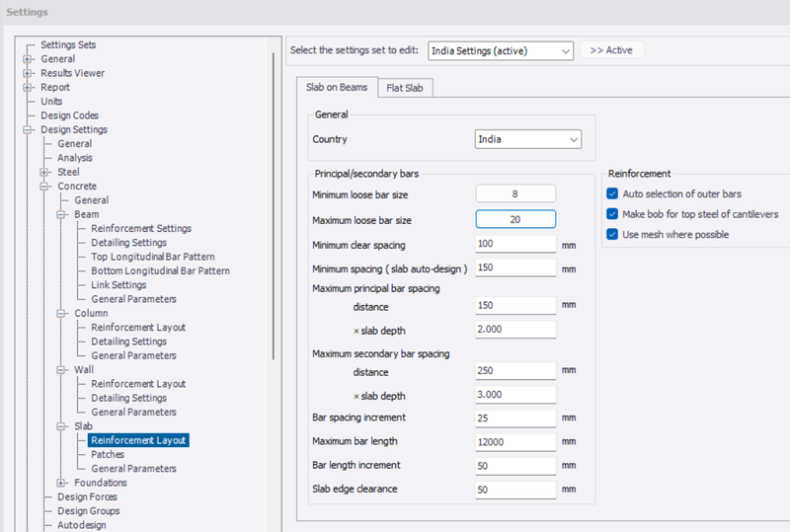The height and width of the screenshot is (532, 790).
Task: Click the Minimum clear spacing field
Action: coord(515,244)
